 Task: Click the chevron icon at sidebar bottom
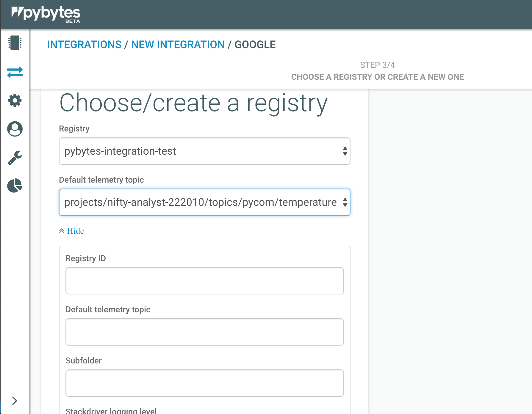point(14,401)
